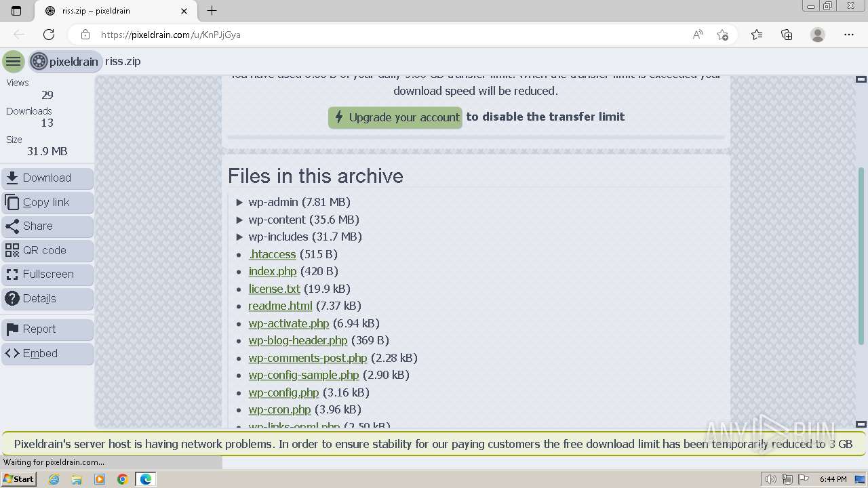Copy the file link
The image size is (868, 488).
(x=47, y=202)
